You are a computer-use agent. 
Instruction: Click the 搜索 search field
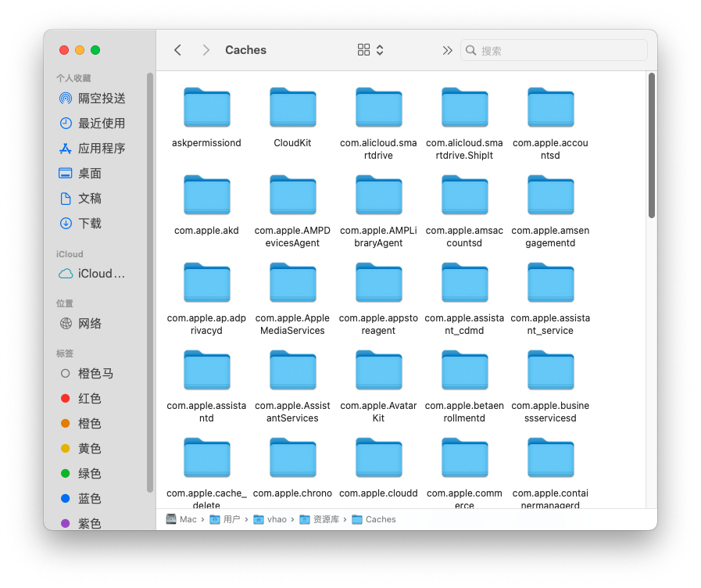pos(553,49)
